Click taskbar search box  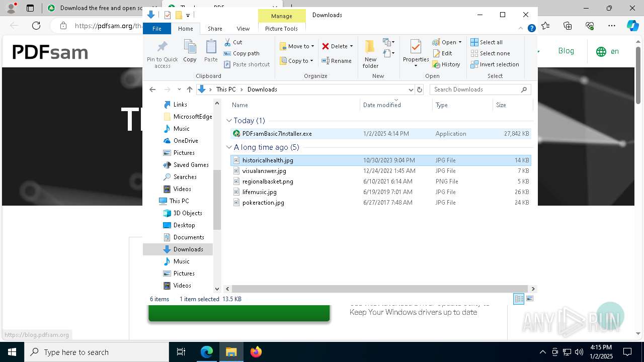coord(97,352)
